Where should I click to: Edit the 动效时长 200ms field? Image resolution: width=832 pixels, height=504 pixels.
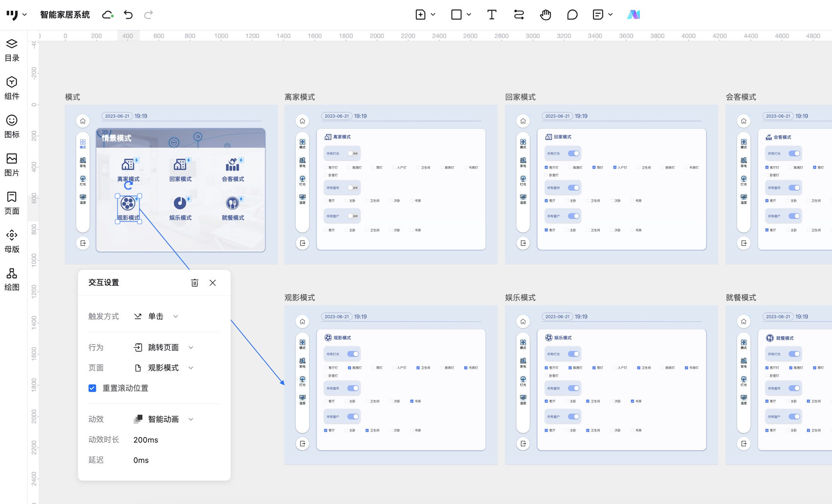[146, 440]
